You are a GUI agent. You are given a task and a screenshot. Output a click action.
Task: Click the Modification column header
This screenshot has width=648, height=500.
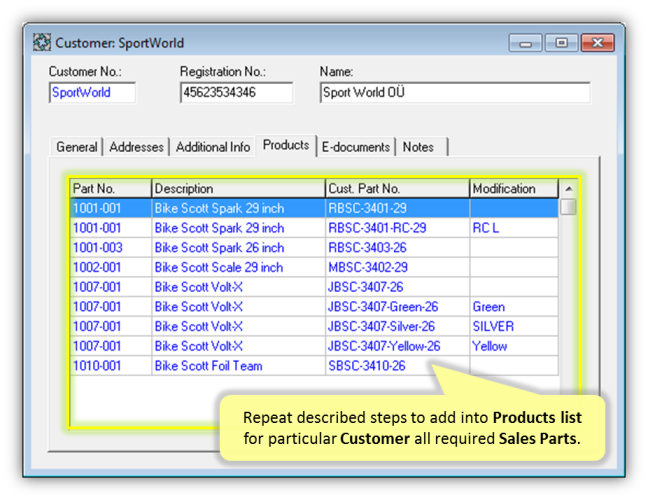point(514,189)
